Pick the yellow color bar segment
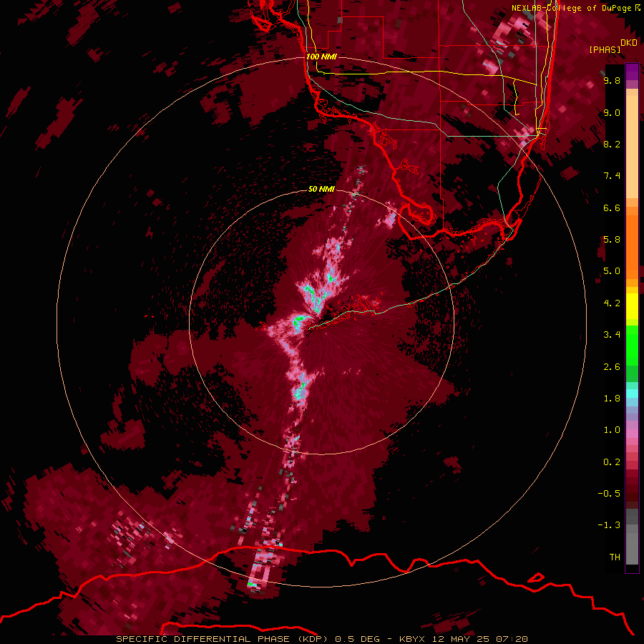 [x=632, y=306]
